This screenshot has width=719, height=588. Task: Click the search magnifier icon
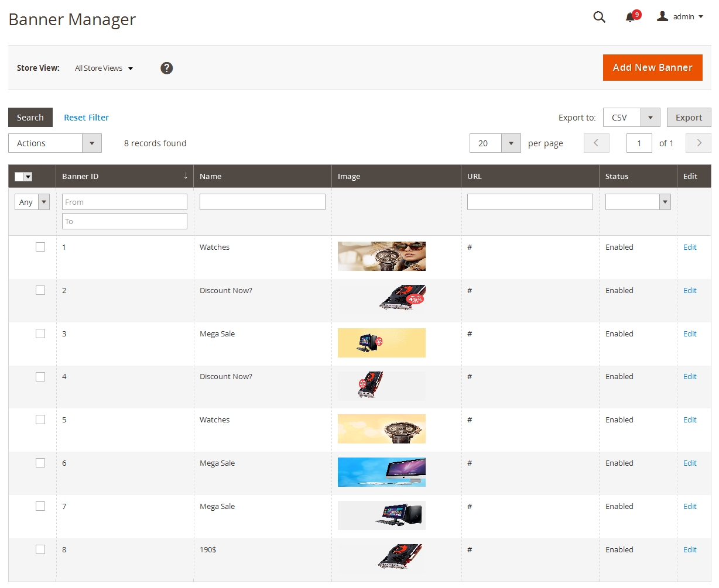[x=599, y=17]
